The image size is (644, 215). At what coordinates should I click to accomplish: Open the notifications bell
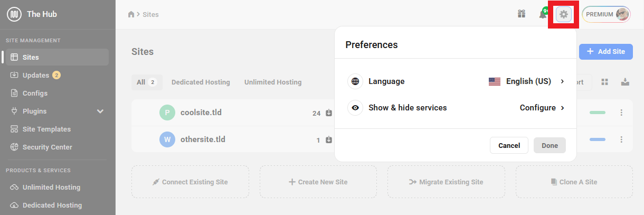[x=543, y=14]
